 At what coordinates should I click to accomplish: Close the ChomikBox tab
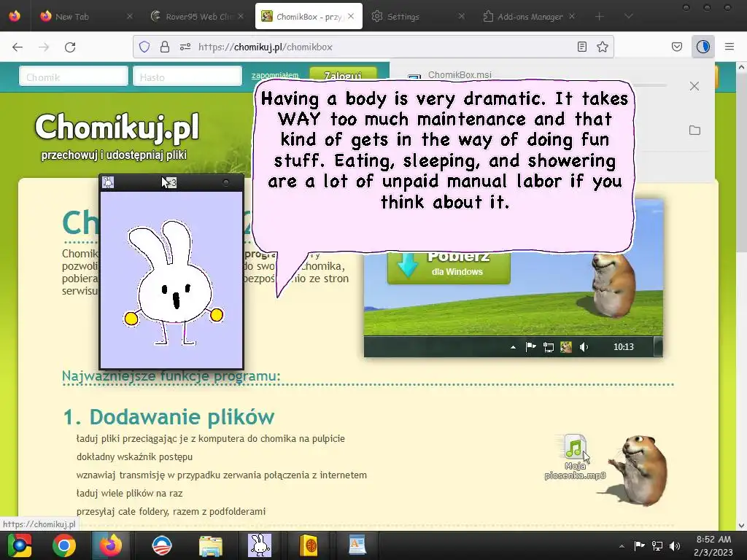(351, 16)
